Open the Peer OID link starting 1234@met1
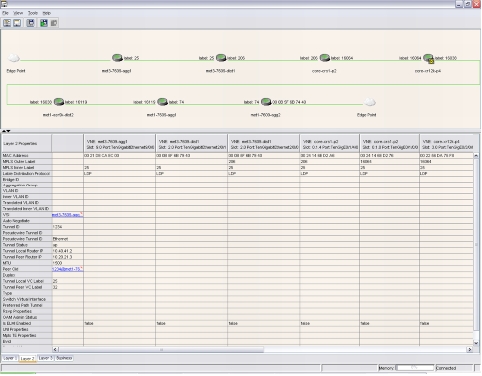The image size is (482, 376). point(67,269)
